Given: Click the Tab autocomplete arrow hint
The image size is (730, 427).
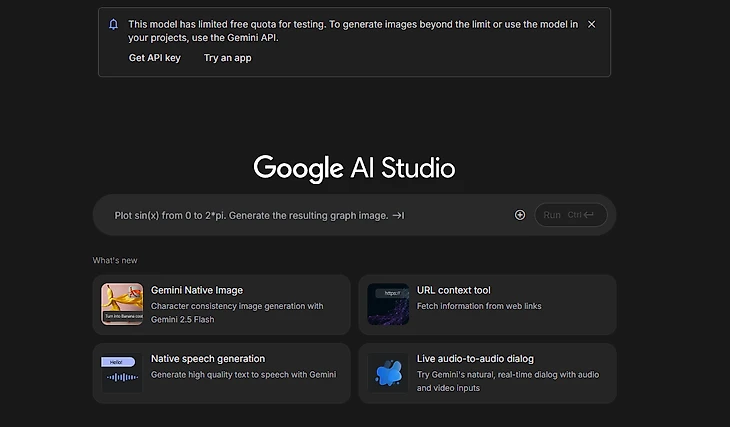Looking at the screenshot, I should [398, 215].
